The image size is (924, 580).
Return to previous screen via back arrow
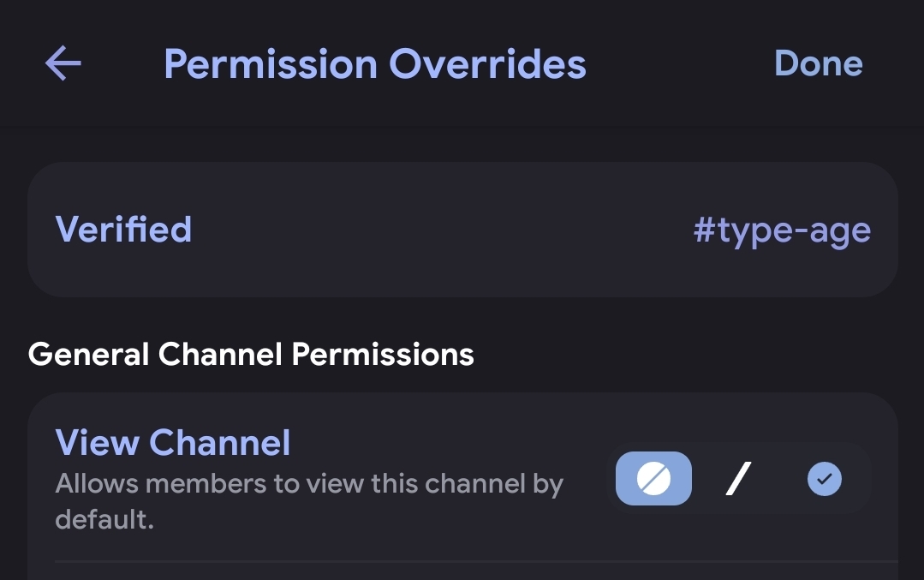[x=63, y=63]
